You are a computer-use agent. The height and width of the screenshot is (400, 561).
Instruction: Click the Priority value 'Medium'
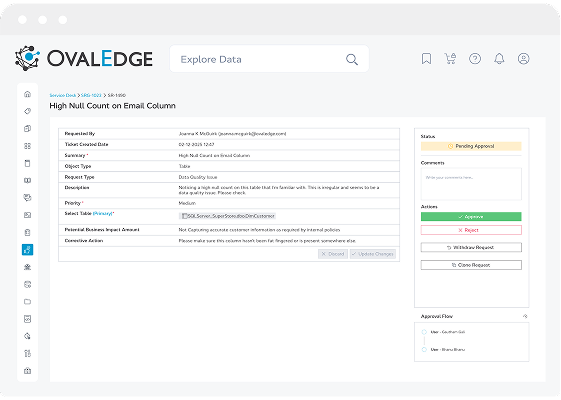click(x=187, y=203)
